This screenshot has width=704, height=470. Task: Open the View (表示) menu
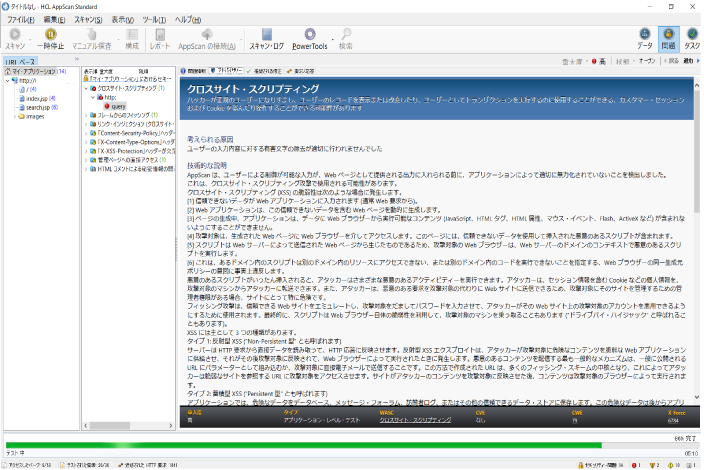122,20
